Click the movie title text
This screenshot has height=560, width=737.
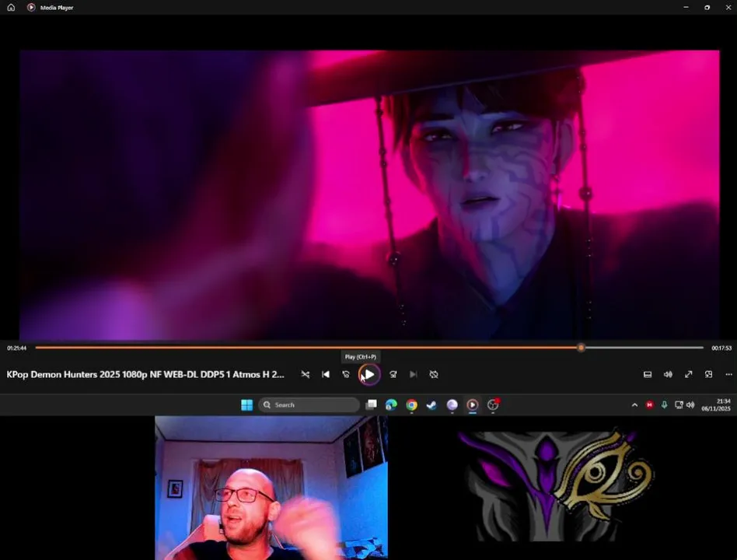pyautogui.click(x=145, y=375)
